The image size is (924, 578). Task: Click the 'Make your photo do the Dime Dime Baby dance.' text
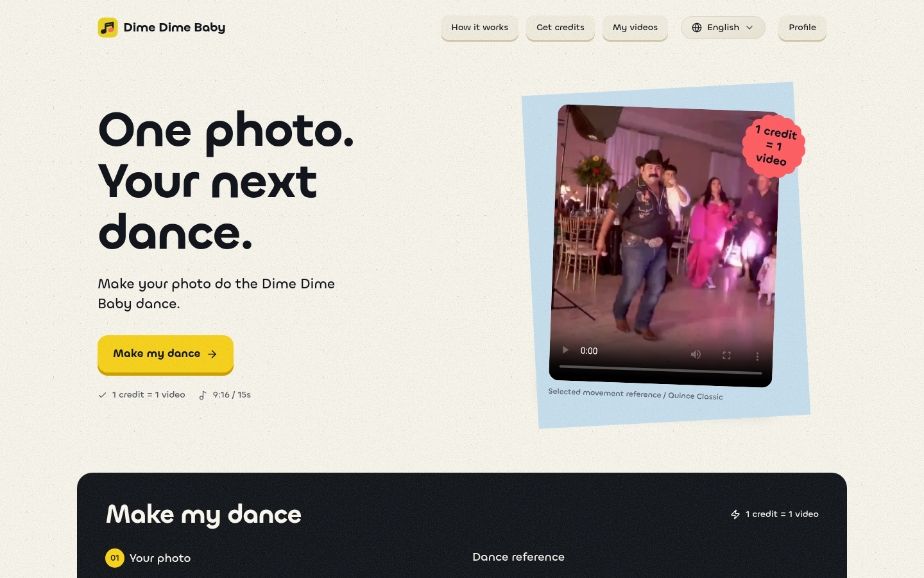pyautogui.click(x=216, y=293)
